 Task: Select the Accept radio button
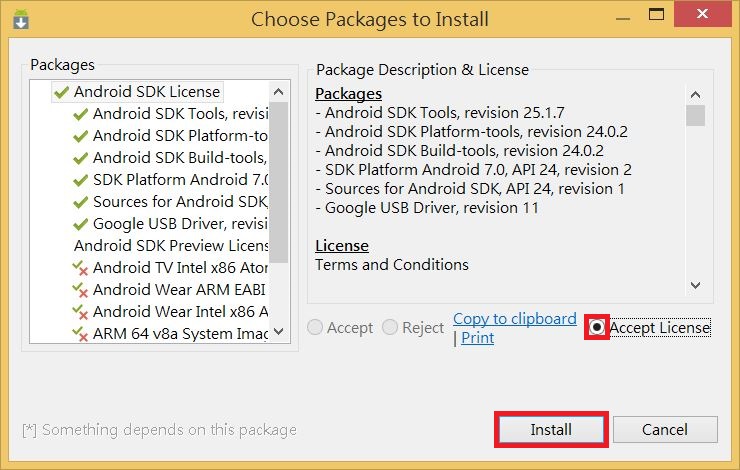[x=316, y=328]
